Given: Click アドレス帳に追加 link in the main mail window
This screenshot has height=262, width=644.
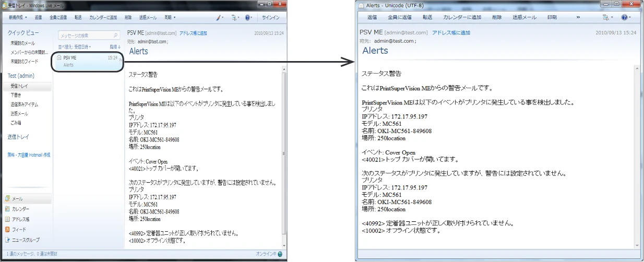Looking at the screenshot, I should pos(193,33).
